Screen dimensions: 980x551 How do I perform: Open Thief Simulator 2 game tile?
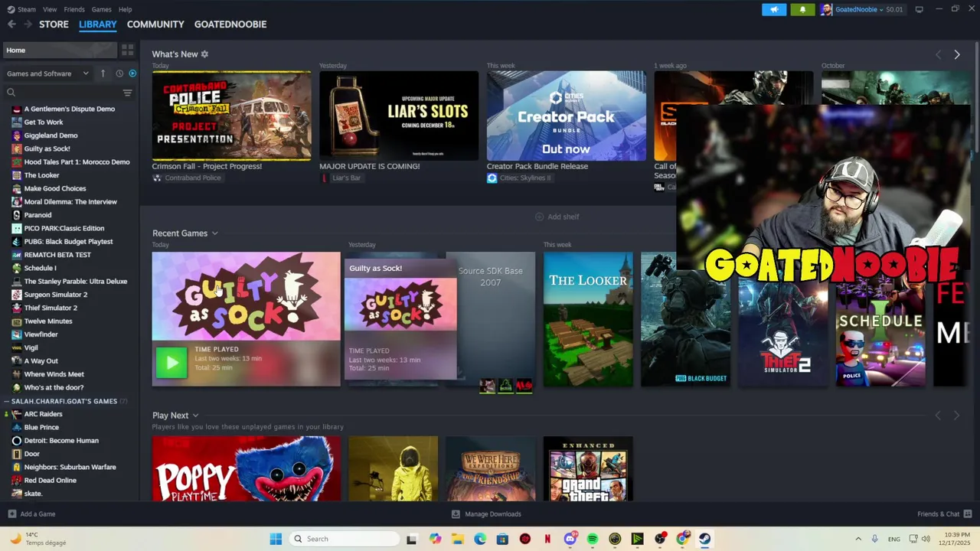click(x=782, y=333)
